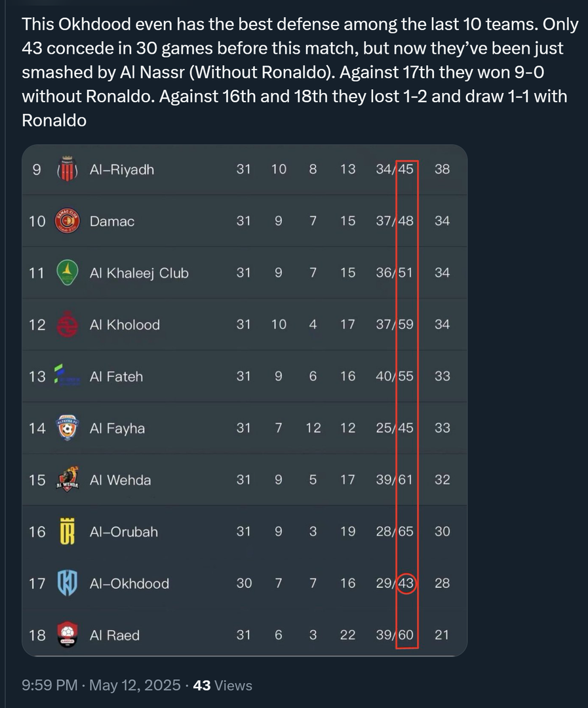Click the May 12, 2025 date
Screen dimensions: 588x708
pyautogui.click(x=134, y=685)
